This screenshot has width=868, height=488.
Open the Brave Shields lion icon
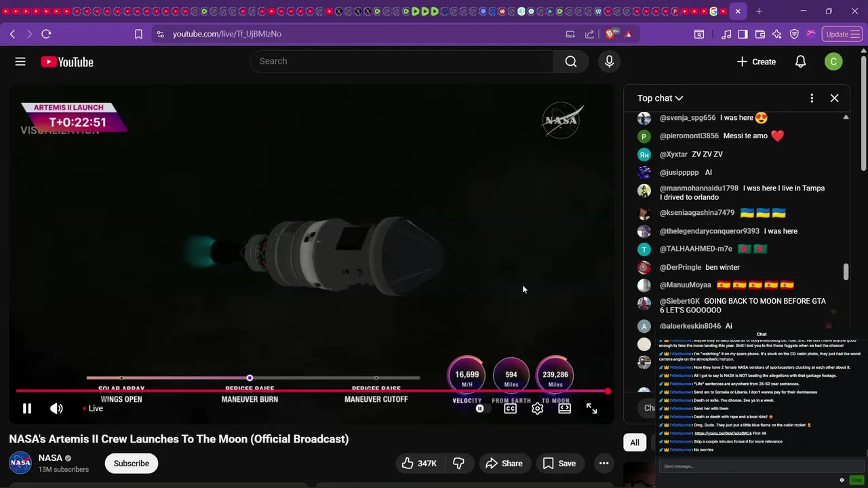pyautogui.click(x=610, y=34)
